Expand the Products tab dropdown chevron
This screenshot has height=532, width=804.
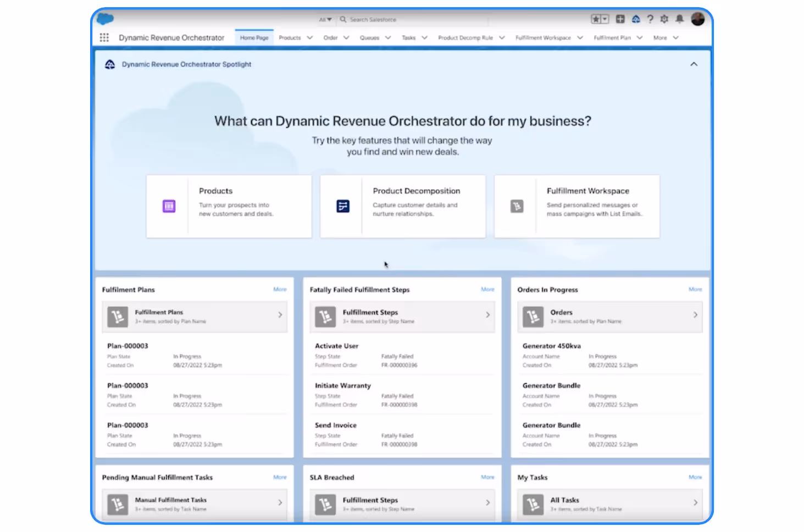pos(310,38)
